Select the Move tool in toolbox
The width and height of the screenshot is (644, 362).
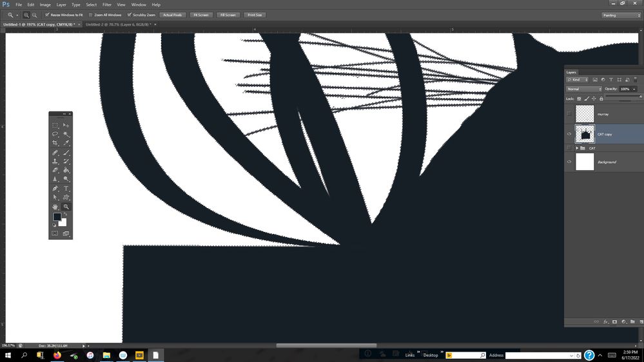[x=66, y=125]
